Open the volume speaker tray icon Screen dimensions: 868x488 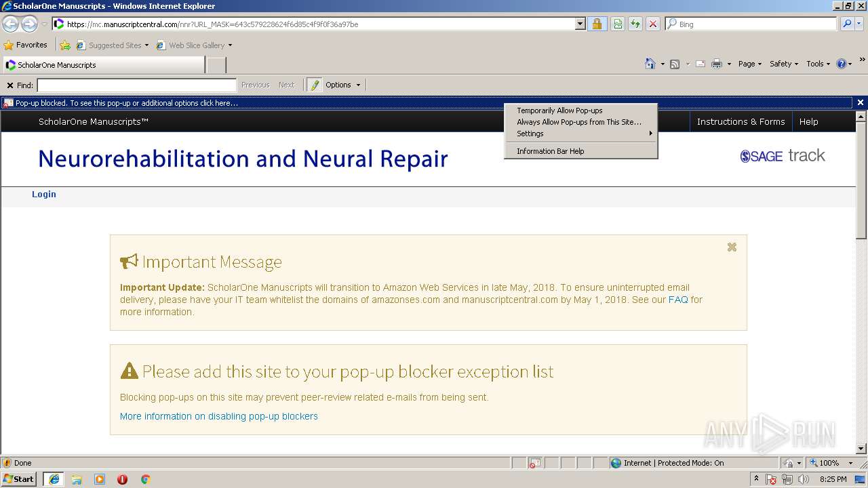803,479
